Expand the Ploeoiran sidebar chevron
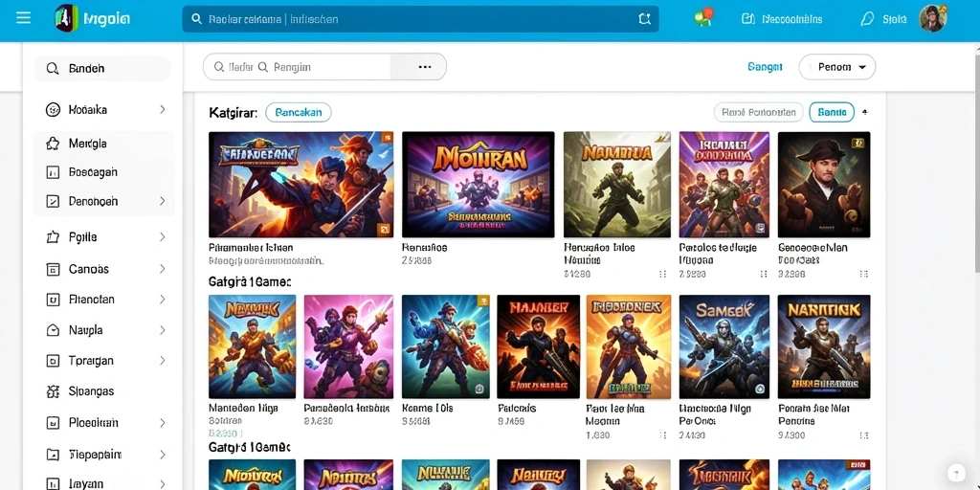The height and width of the screenshot is (490, 980). [x=163, y=423]
